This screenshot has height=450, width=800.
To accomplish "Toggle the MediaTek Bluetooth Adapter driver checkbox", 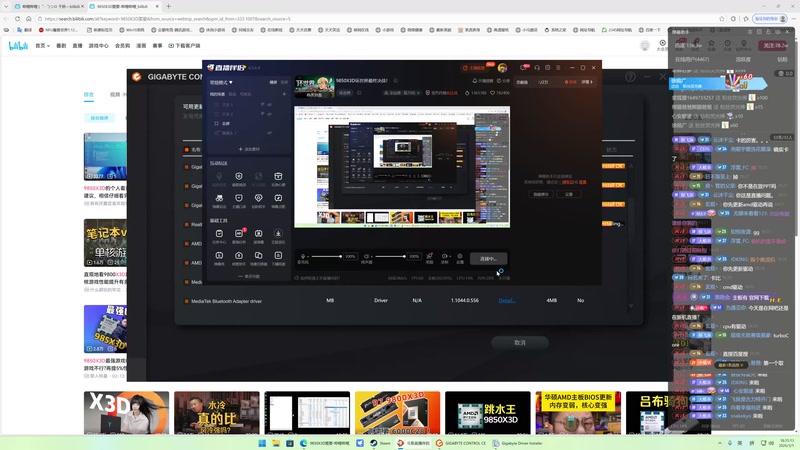I will click(187, 301).
